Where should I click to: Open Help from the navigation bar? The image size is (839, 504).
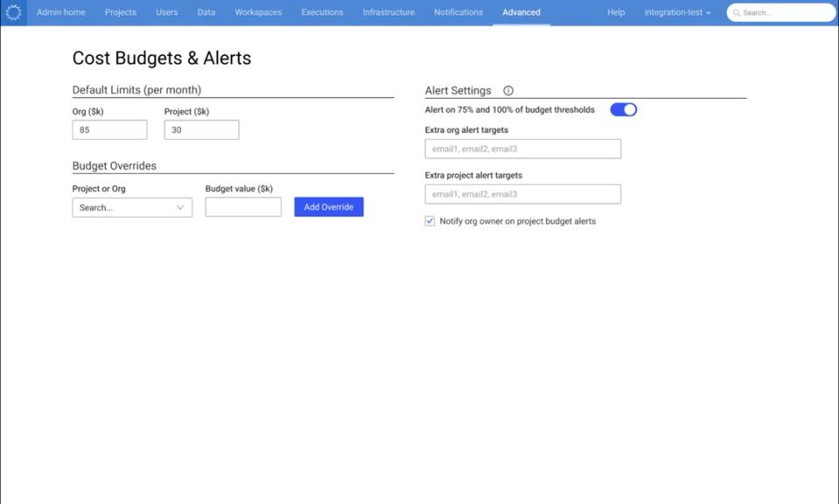pyautogui.click(x=615, y=12)
